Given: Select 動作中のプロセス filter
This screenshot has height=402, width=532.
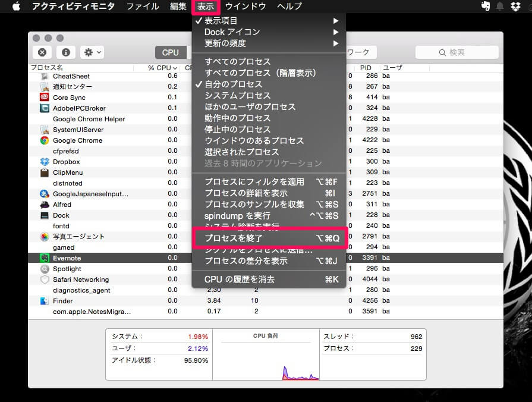Looking at the screenshot, I should (x=269, y=118).
